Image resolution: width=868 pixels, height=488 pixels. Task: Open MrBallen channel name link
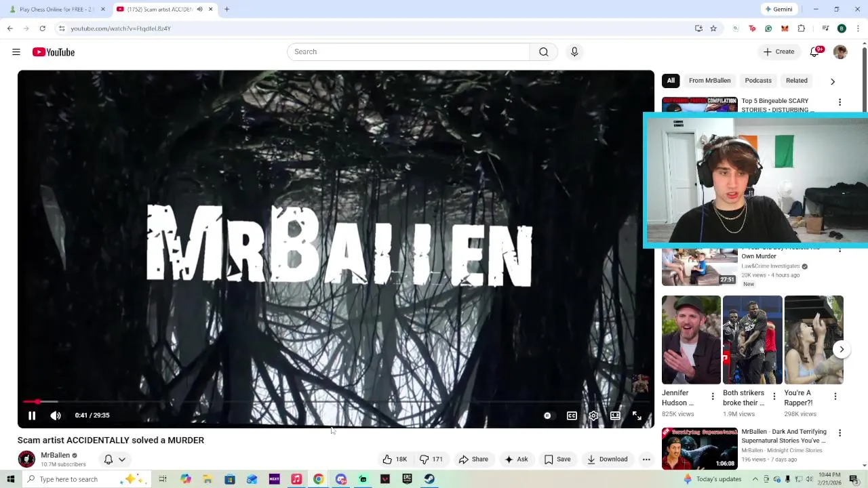(55, 455)
